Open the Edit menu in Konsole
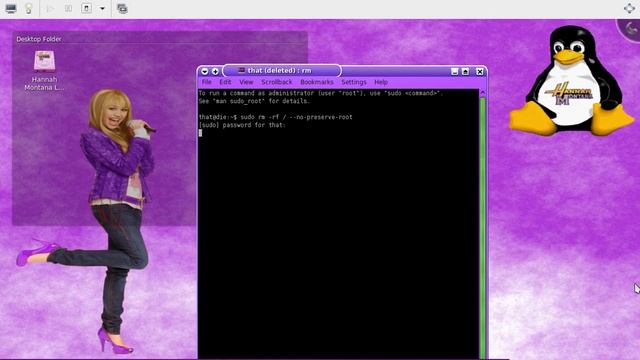The height and width of the screenshot is (360, 640). (225, 82)
